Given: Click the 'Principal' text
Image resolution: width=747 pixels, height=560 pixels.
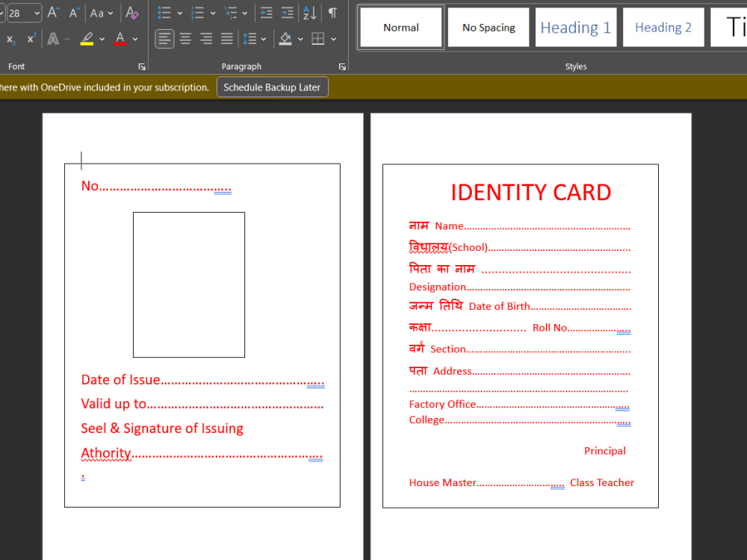Looking at the screenshot, I should pyautogui.click(x=605, y=451).
